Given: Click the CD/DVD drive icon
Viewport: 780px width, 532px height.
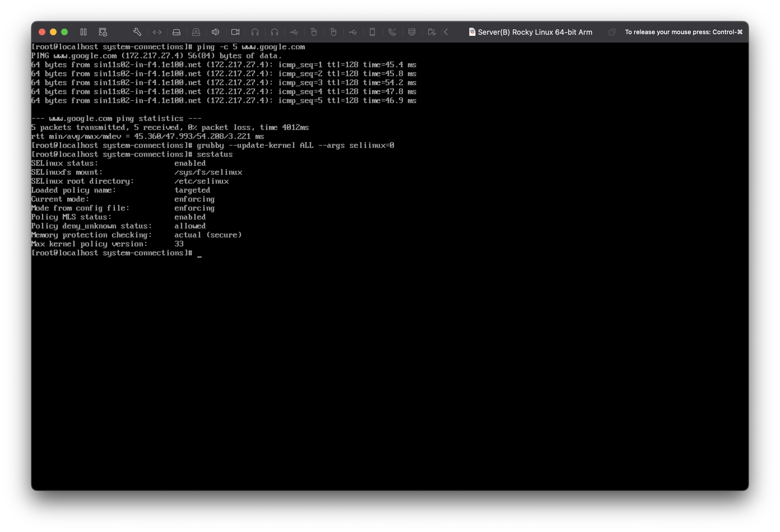Looking at the screenshot, I should (x=196, y=32).
